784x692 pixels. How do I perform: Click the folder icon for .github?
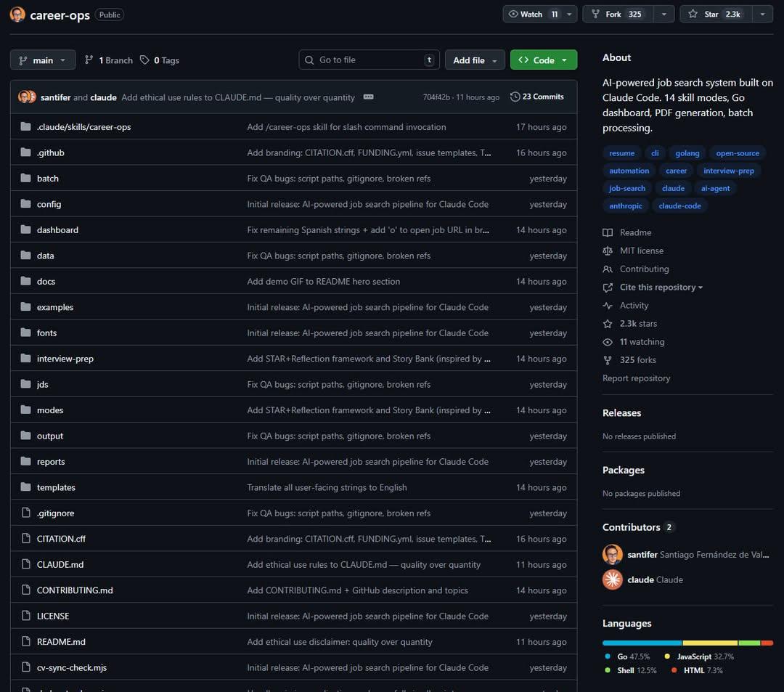pyautogui.click(x=25, y=152)
